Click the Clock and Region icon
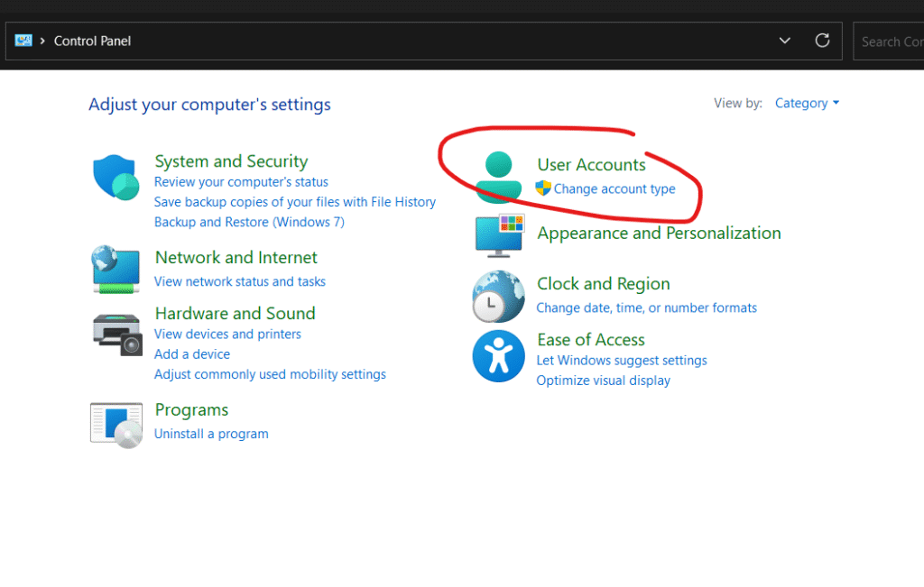The height and width of the screenshot is (587, 924). pos(498,296)
